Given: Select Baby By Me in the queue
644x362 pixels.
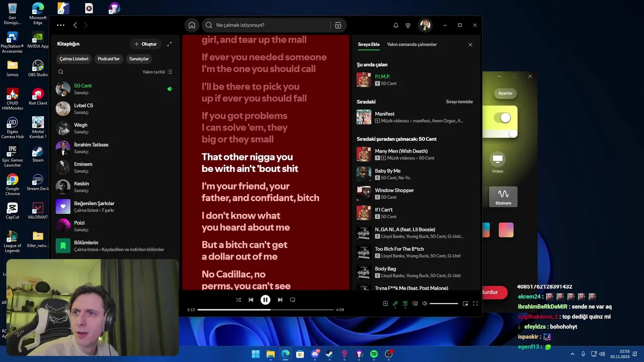Looking at the screenshot, I should point(415,174).
